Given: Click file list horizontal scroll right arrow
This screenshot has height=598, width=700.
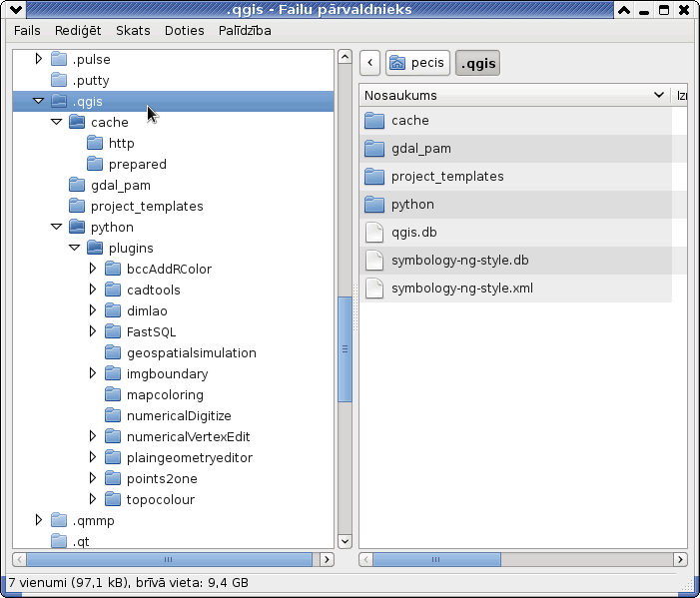Looking at the screenshot, I should coord(680,559).
